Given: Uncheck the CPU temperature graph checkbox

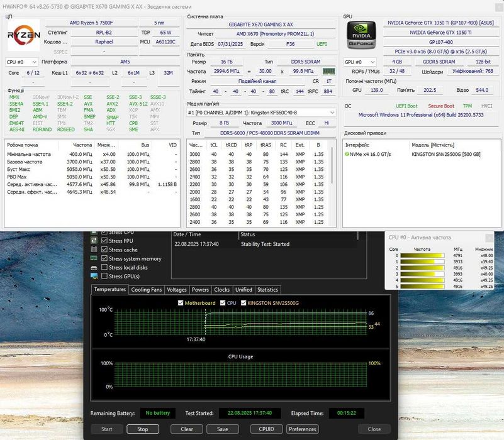Looking at the screenshot, I should point(223,303).
